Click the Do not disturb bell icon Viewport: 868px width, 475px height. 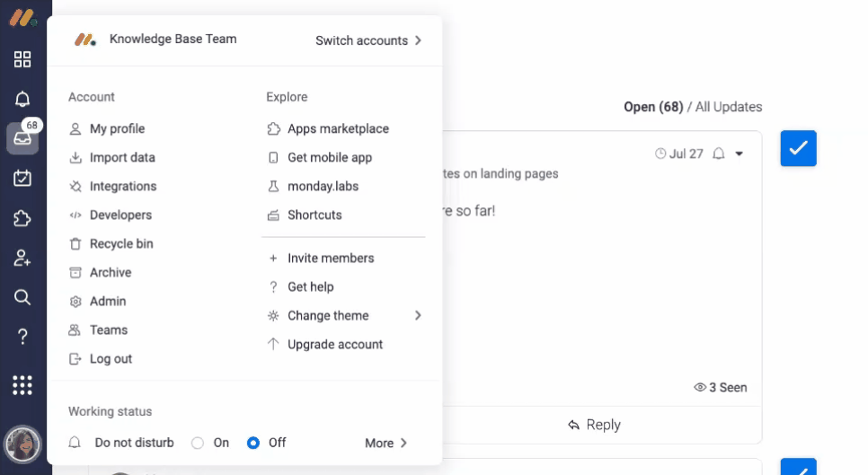[75, 443]
